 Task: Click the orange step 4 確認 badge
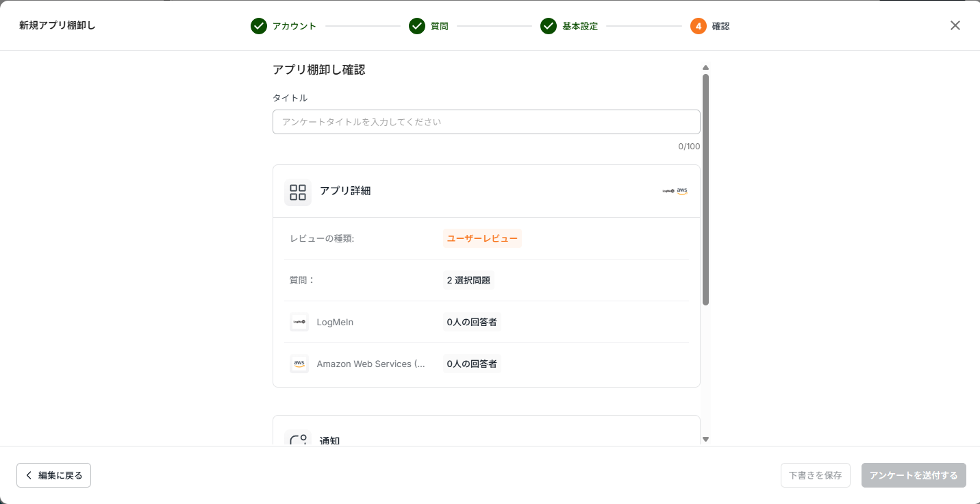698,26
